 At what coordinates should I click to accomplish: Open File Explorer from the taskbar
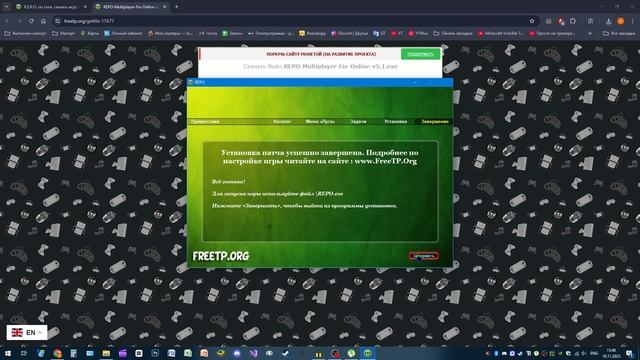(x=106, y=353)
